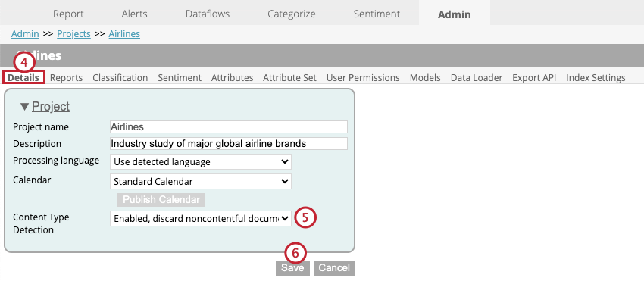644x281 pixels.
Task: Click the Projects breadcrumb link
Action: point(73,33)
